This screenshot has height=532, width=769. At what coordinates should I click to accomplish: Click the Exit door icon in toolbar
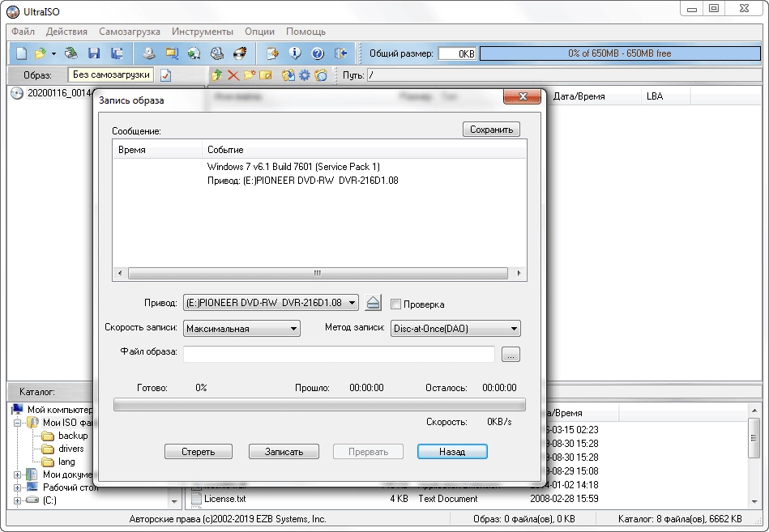tap(341, 53)
